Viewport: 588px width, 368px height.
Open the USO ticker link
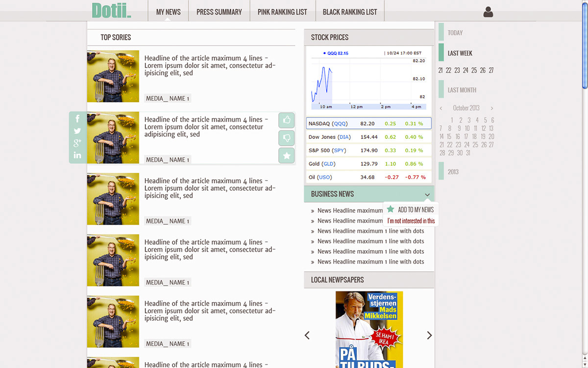pos(324,177)
